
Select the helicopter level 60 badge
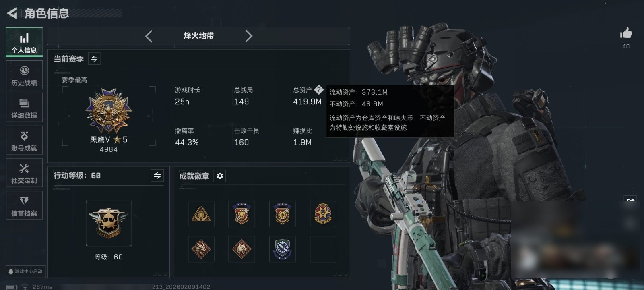(x=109, y=223)
